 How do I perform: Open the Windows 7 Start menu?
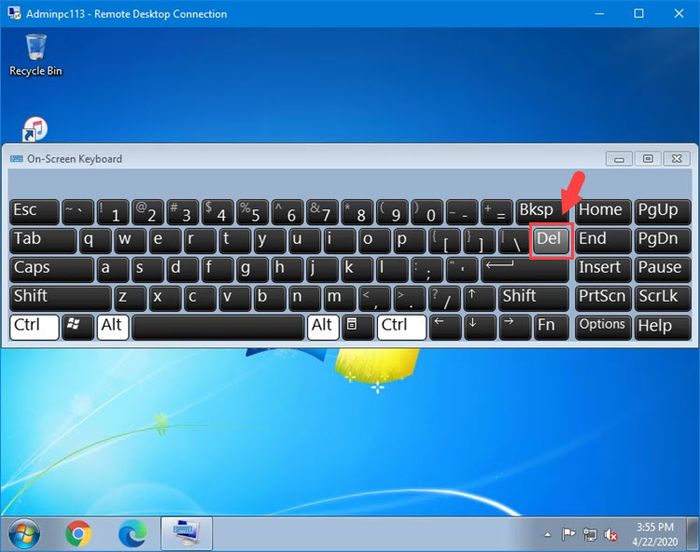[24, 534]
